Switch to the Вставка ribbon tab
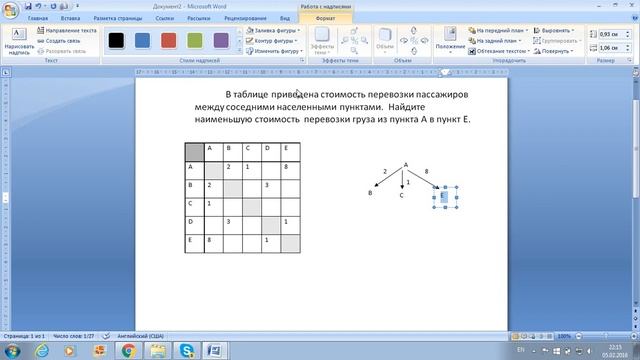The image size is (640, 360). tap(70, 18)
